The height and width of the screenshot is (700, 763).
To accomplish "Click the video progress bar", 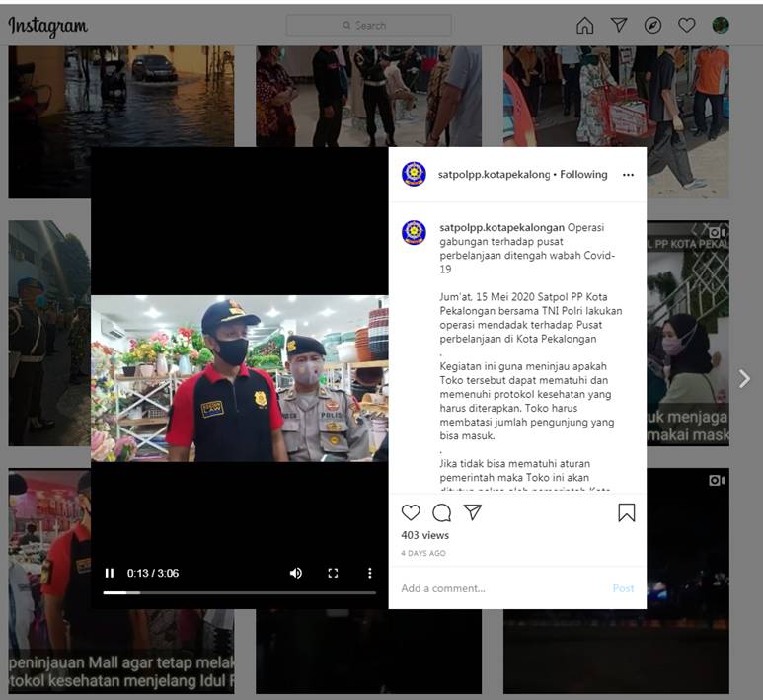I will [x=240, y=593].
